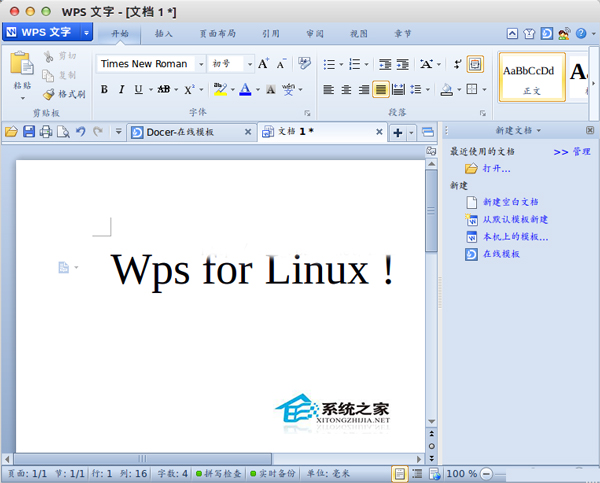
Task: Center align the text
Action: coord(346,90)
